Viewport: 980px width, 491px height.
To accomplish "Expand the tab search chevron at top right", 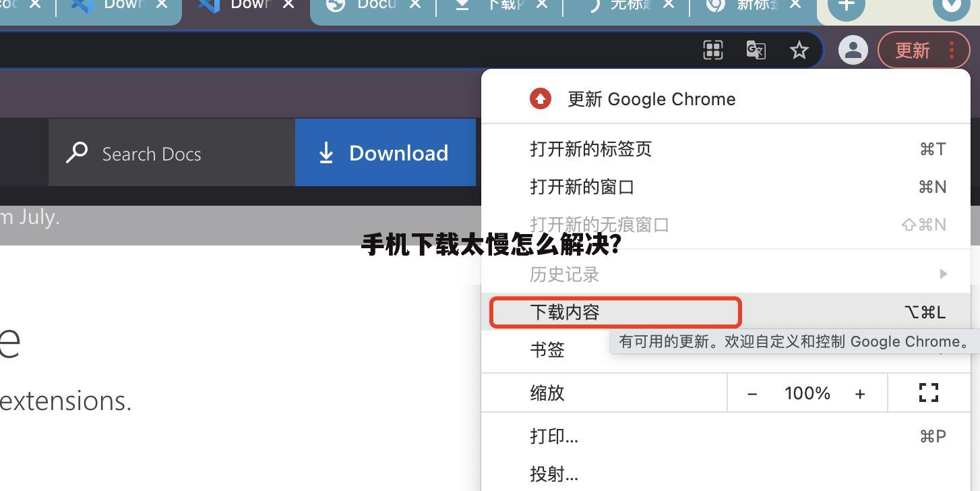I will click(x=952, y=5).
